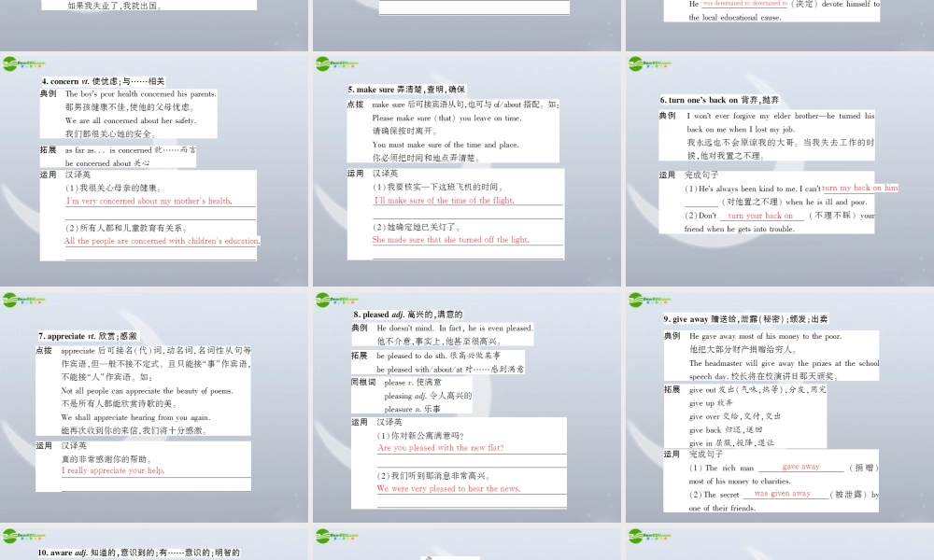934x560 pixels.
Task: Click answer 'I'm very concerned about my mother's health.'
Action: [x=149, y=202]
